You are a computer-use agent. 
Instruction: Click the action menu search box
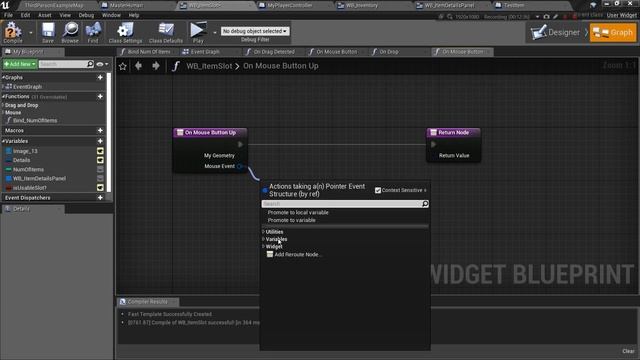[345, 204]
